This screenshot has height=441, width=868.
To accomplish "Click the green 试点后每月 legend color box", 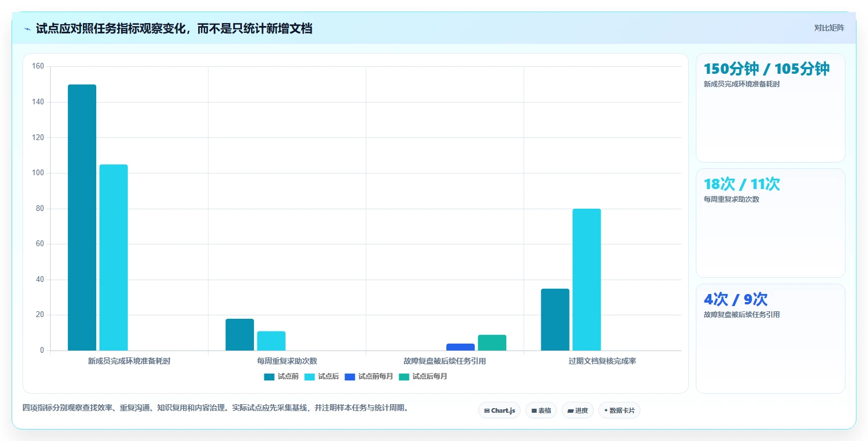I will pyautogui.click(x=404, y=377).
